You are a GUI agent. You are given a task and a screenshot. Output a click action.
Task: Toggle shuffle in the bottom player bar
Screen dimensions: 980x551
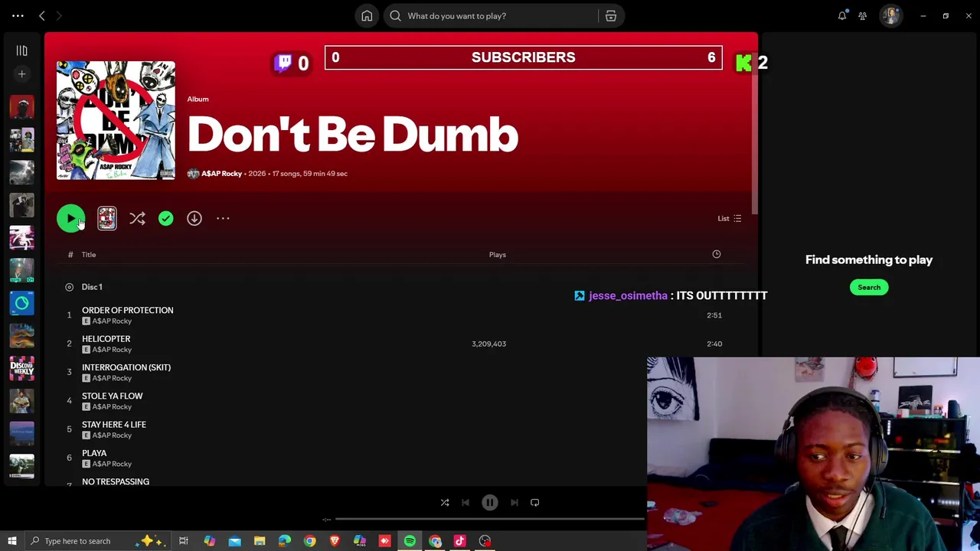[445, 503]
